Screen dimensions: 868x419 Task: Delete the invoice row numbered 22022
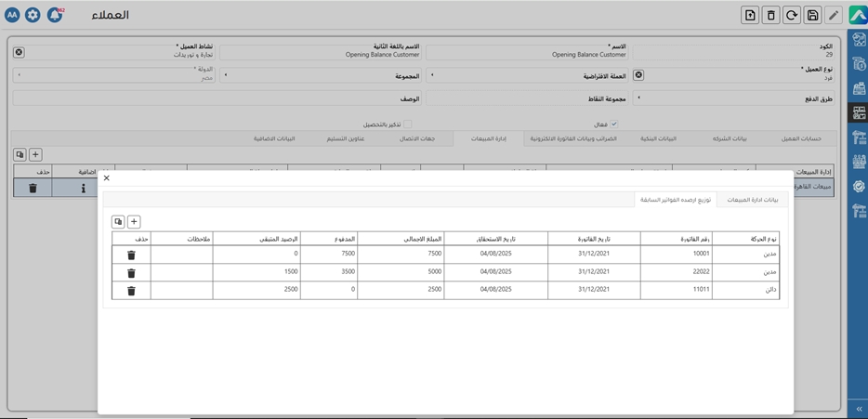(131, 273)
